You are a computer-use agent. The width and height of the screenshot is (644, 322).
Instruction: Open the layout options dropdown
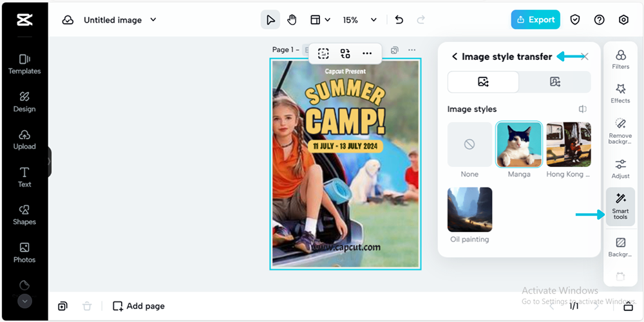pos(320,20)
